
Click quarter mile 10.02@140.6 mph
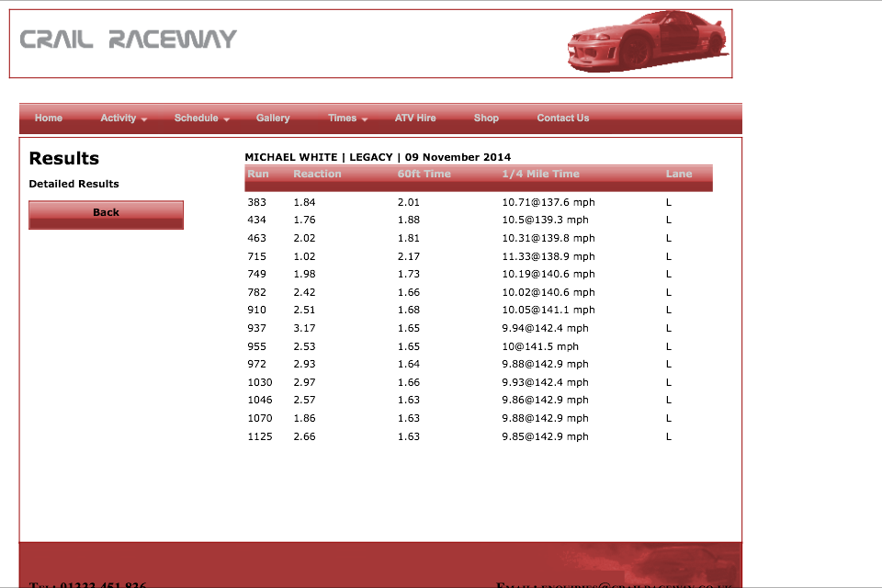(x=548, y=292)
